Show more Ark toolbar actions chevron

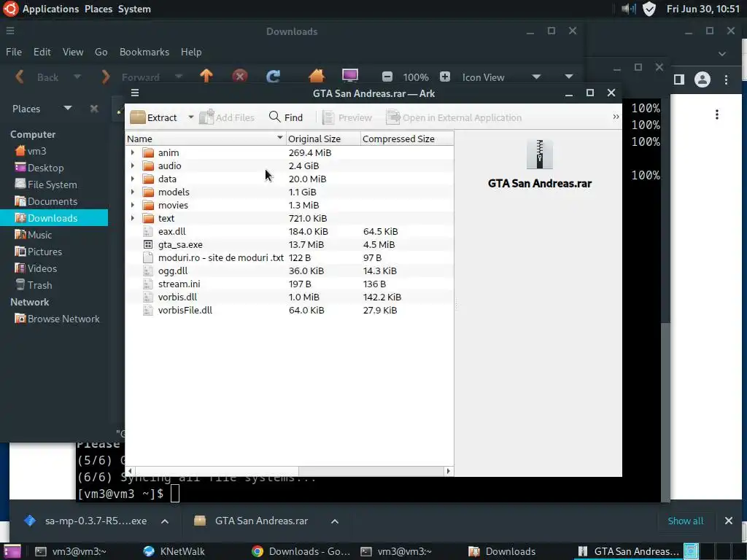[616, 117]
